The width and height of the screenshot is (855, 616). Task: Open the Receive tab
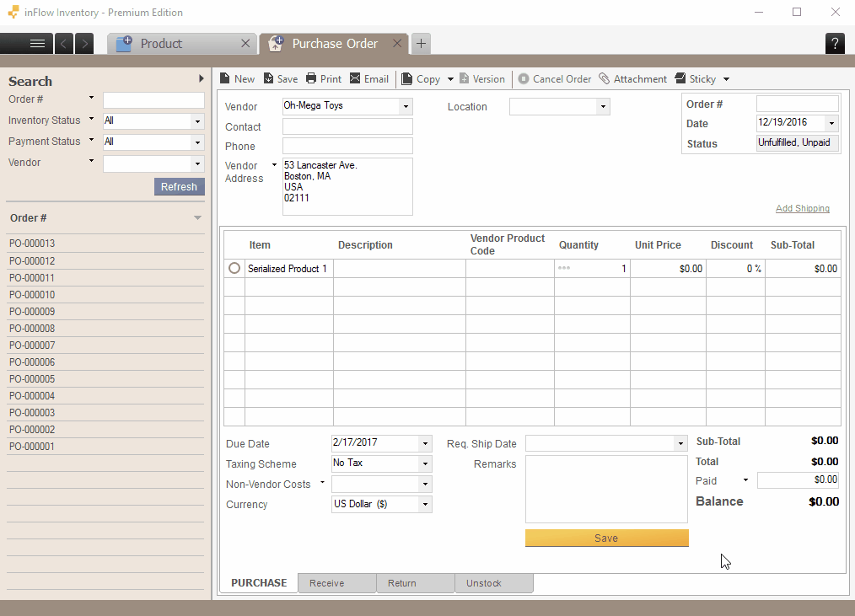[x=337, y=583]
